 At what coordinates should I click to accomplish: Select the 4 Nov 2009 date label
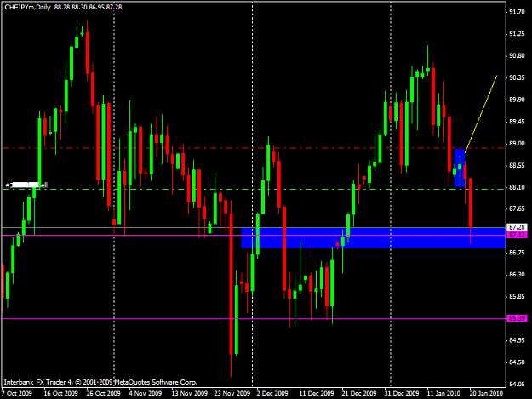click(x=146, y=393)
